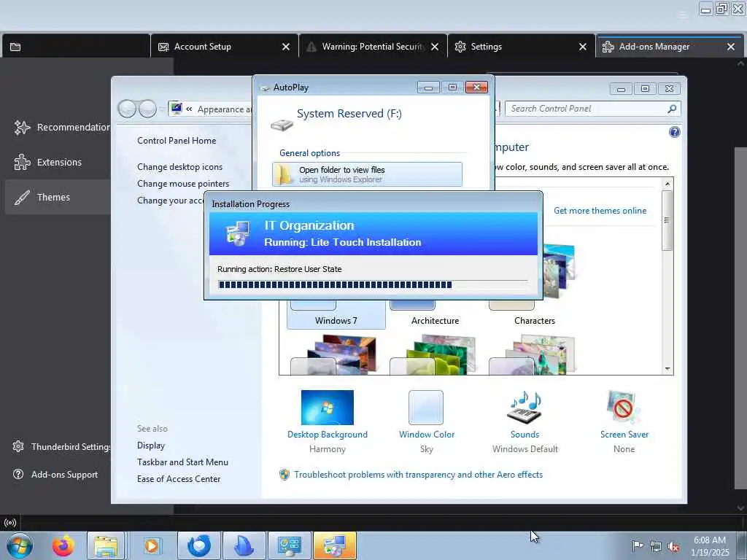Click the Action Center flag tray icon
Image resolution: width=747 pixels, height=560 pixels.
pyautogui.click(x=637, y=545)
